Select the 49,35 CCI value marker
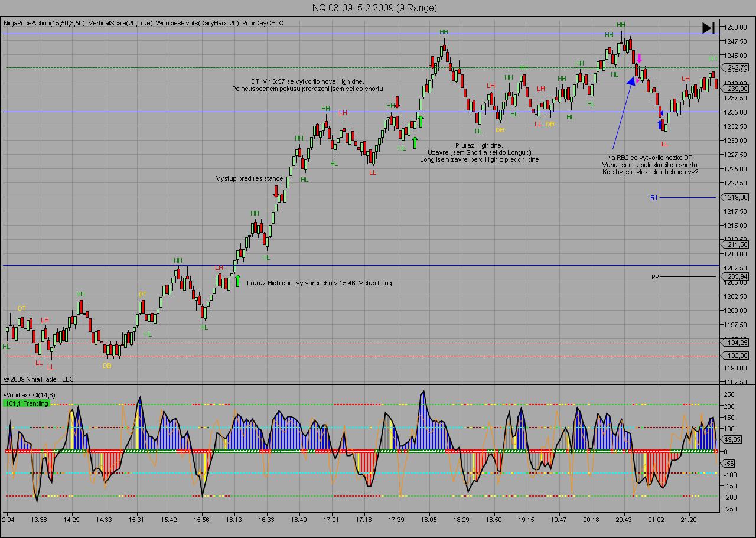This screenshot has width=756, height=538. [x=732, y=439]
